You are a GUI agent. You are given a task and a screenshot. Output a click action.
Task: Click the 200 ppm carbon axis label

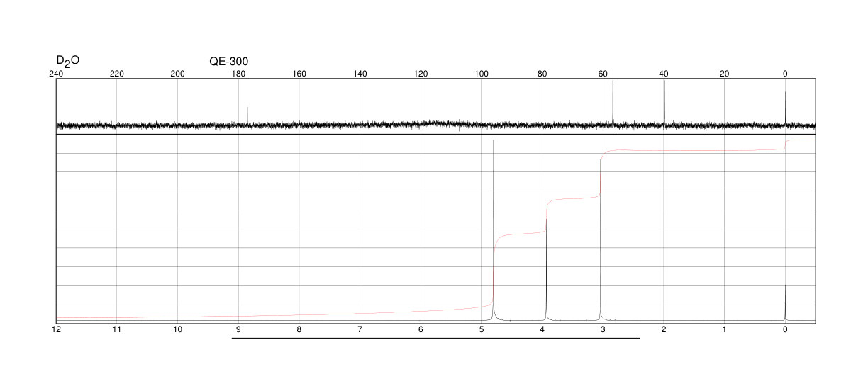[x=178, y=74]
